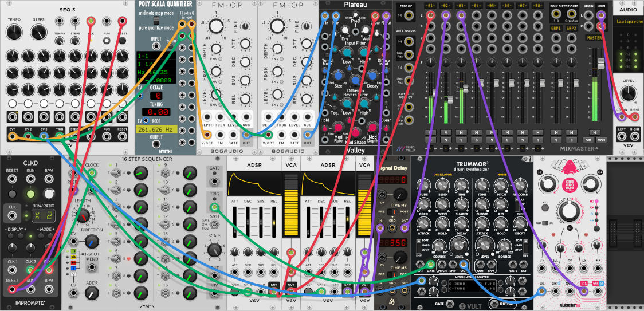Click the CLKD white BPM knob

[x=49, y=194]
